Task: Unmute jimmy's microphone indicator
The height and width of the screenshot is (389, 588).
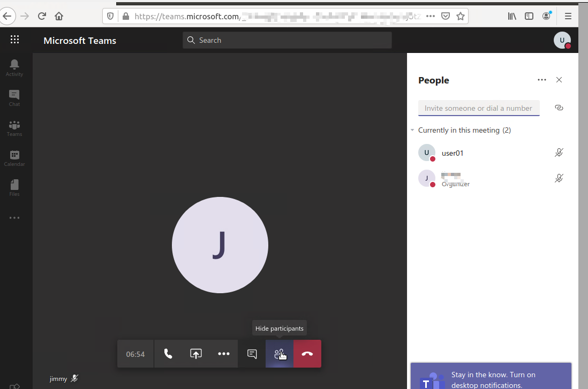Action: coord(73,378)
